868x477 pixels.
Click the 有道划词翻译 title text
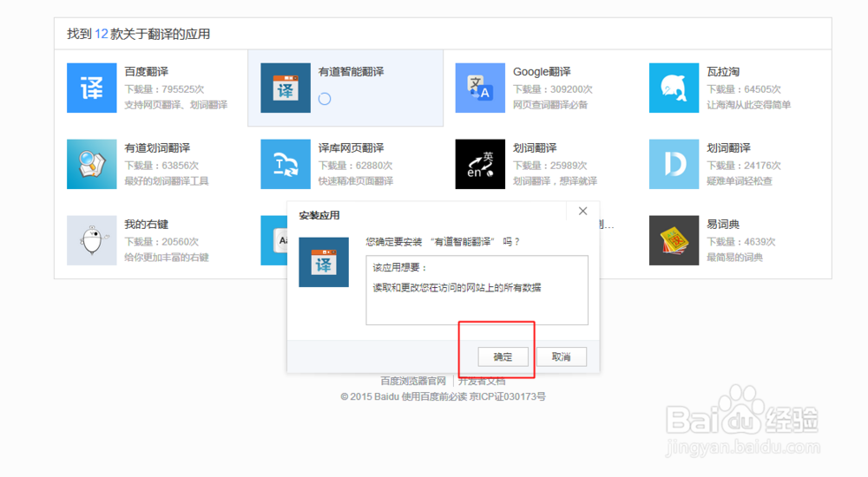[x=157, y=147]
